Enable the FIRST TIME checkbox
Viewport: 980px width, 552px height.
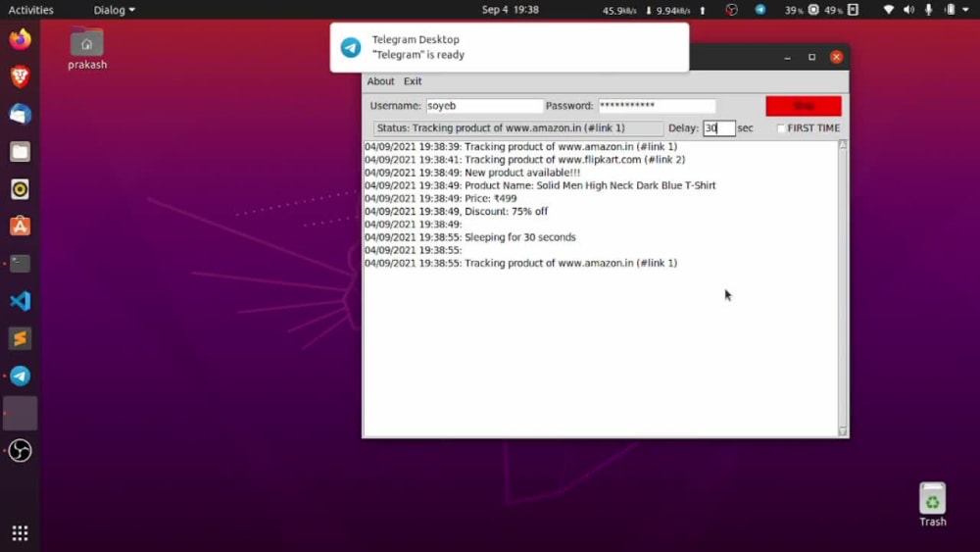coord(780,128)
